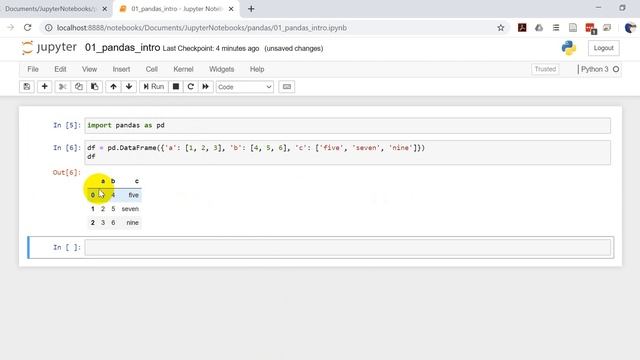Save the notebook with the floppy icon
The width and height of the screenshot is (640, 360).
[27, 87]
